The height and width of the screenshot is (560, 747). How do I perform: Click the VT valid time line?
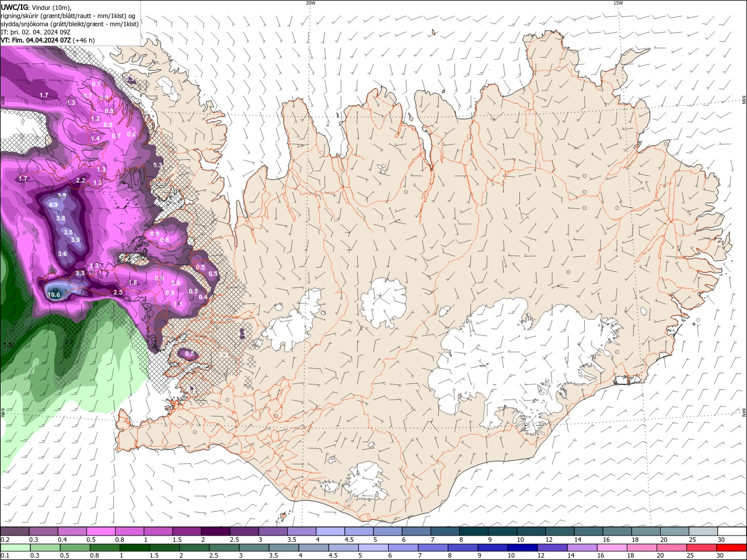coord(48,40)
